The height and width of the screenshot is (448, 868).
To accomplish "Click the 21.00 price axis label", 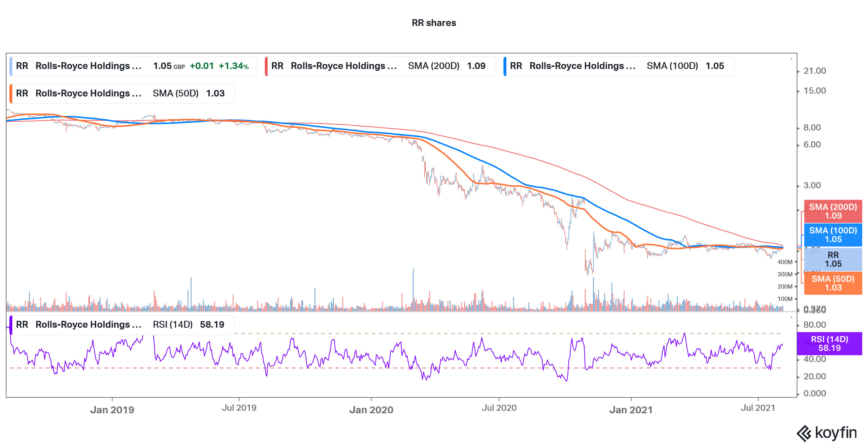I will point(815,71).
